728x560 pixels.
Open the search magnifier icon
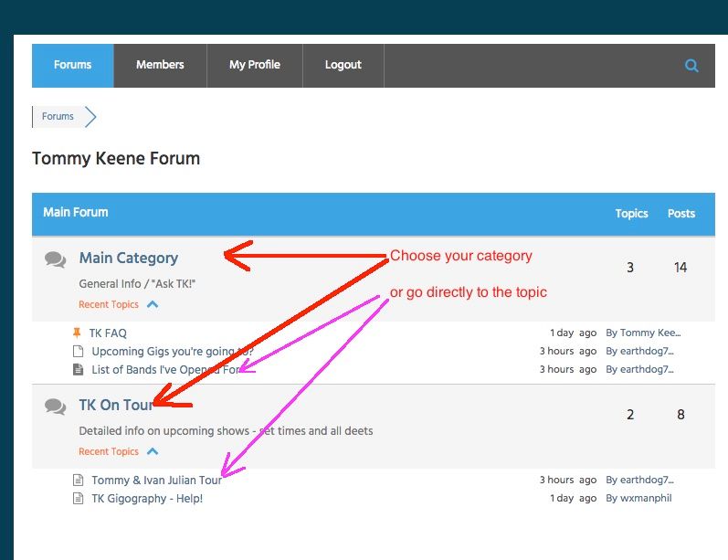(x=691, y=66)
